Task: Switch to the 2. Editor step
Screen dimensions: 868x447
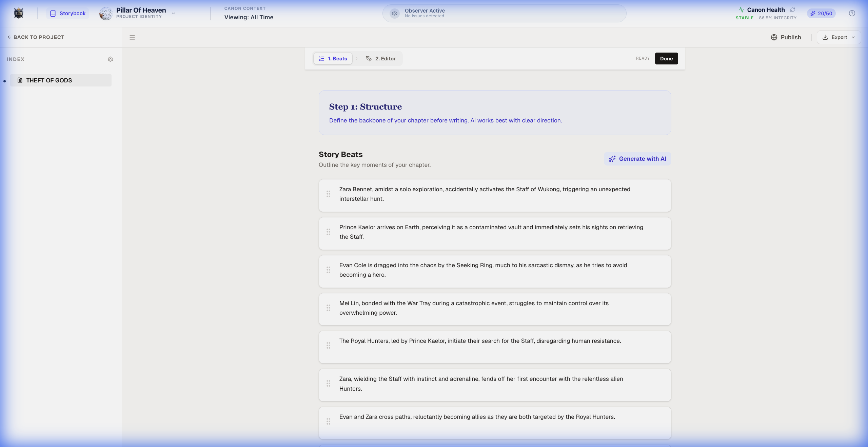Action: coord(381,58)
